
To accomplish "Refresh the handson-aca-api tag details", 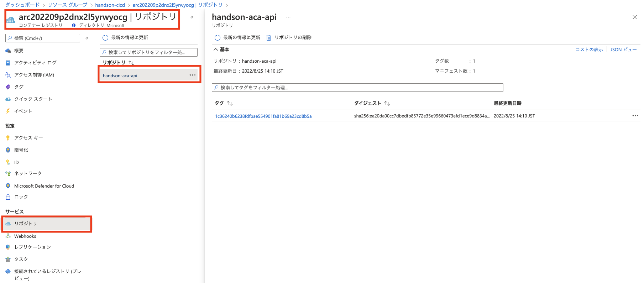I will coord(237,37).
